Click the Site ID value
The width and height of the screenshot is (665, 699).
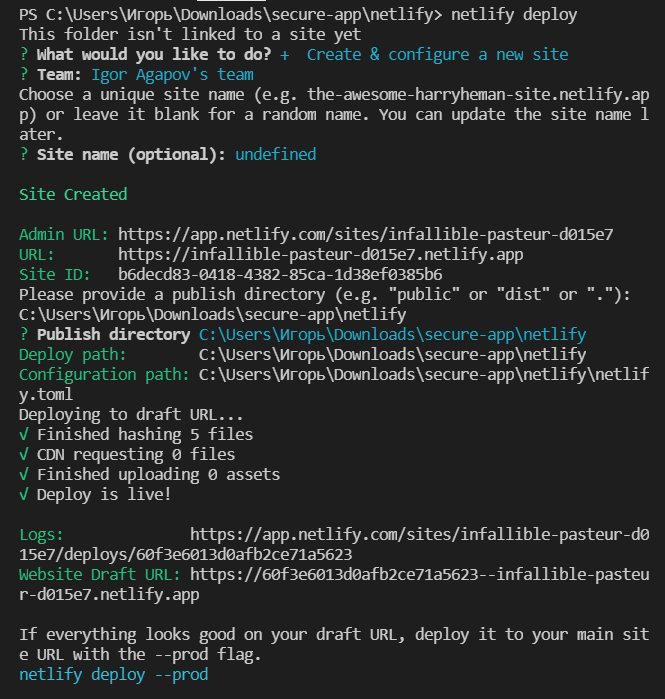[x=280, y=274]
